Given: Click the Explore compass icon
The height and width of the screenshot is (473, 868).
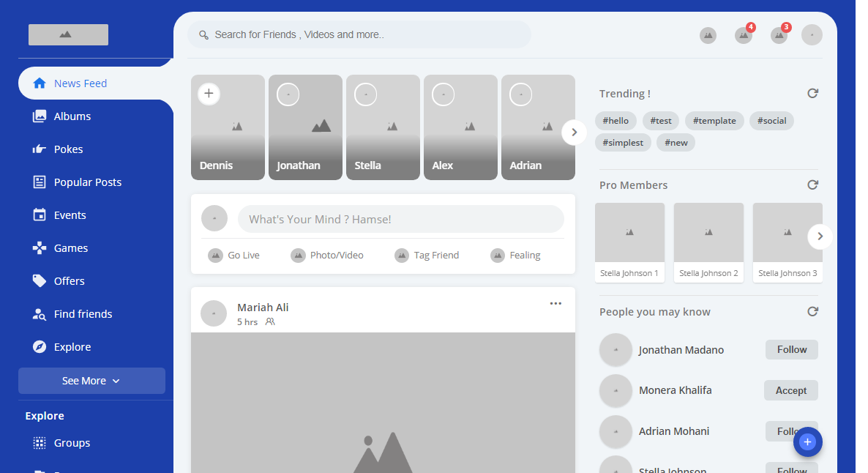Looking at the screenshot, I should [40, 347].
